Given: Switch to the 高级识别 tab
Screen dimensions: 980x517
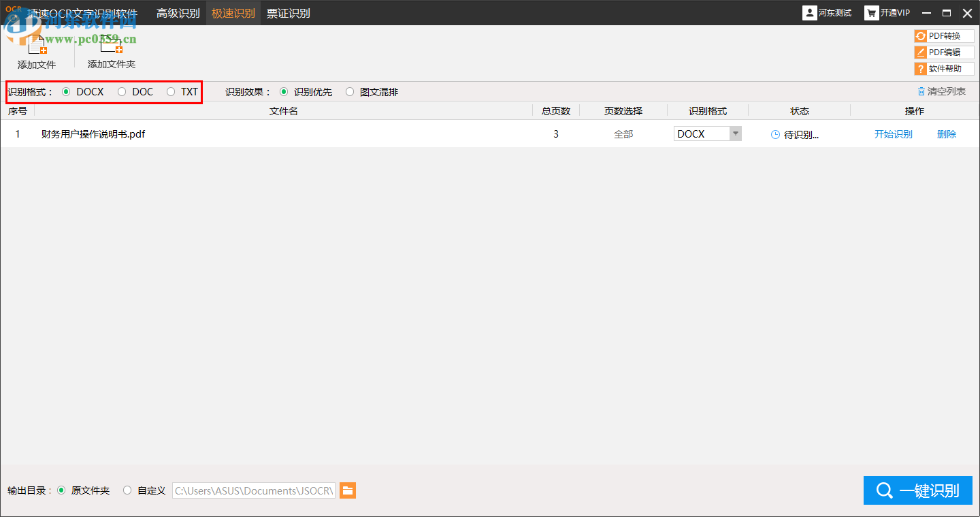Looking at the screenshot, I should point(178,12).
